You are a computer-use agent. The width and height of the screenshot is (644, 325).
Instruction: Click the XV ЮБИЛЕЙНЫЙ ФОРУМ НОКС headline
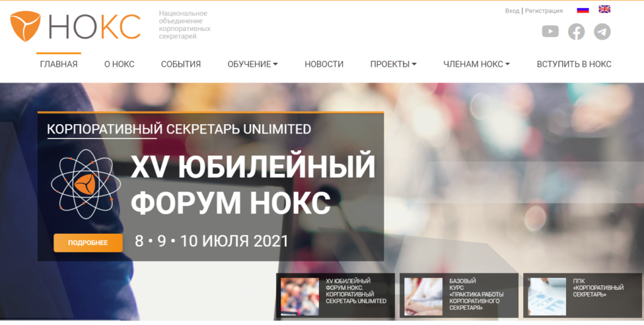(253, 184)
